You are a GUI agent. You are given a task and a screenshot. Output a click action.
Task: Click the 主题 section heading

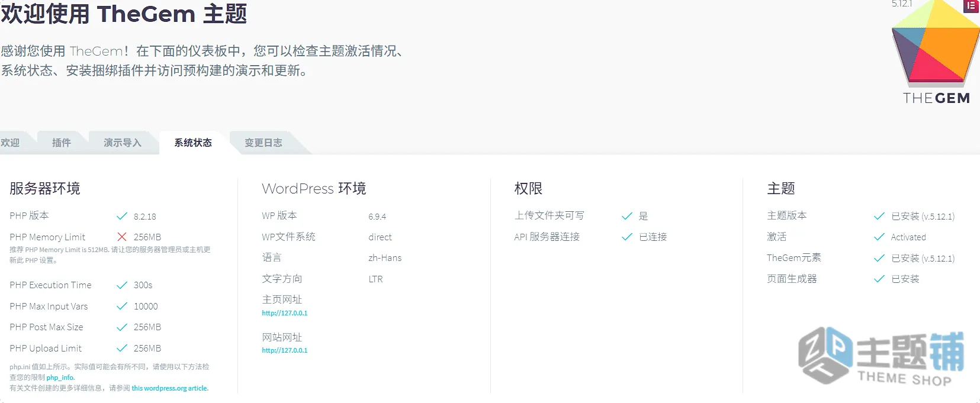click(x=781, y=188)
